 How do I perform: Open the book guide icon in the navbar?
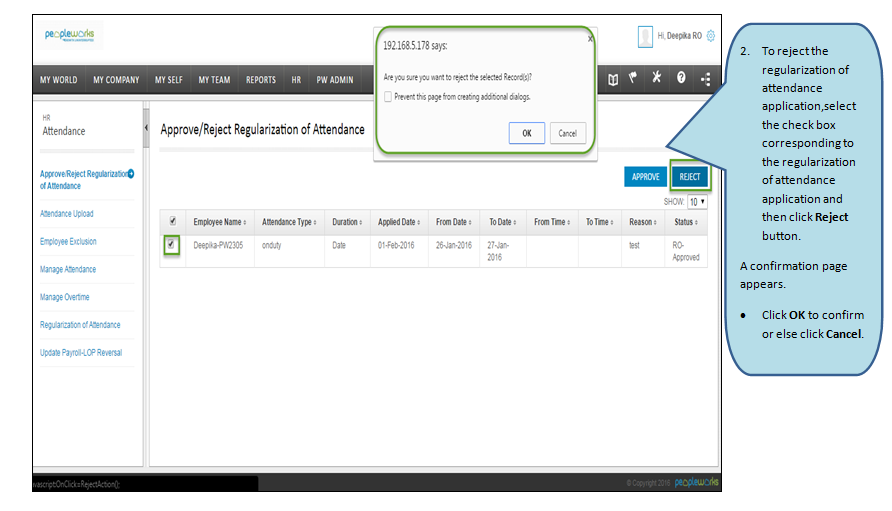(613, 79)
